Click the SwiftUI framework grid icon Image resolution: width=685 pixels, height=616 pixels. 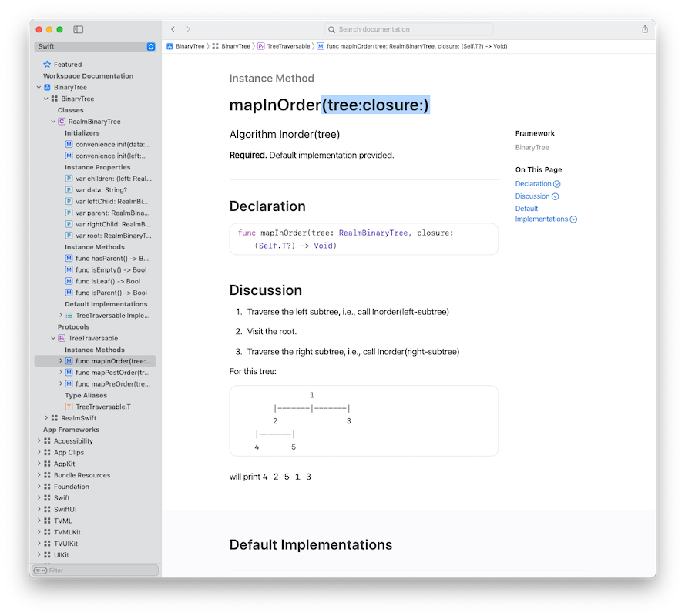[x=47, y=509]
